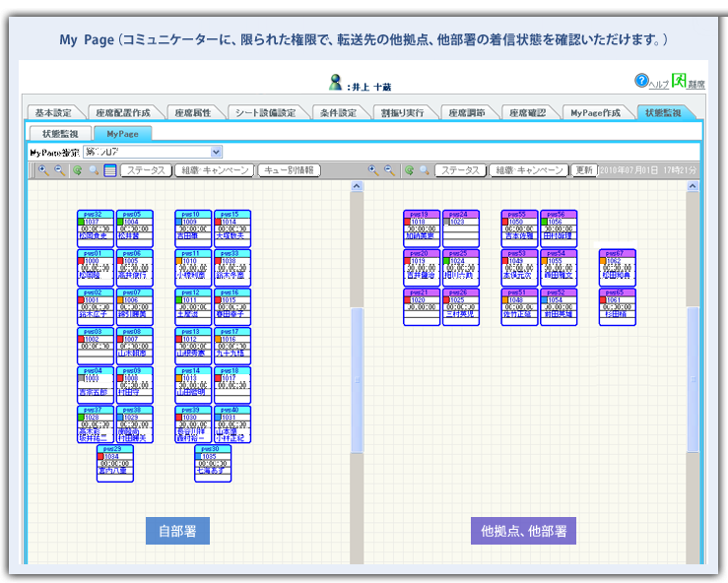The image size is (728, 583).
Task: Open the 座席確認 tab
Action: 527,113
